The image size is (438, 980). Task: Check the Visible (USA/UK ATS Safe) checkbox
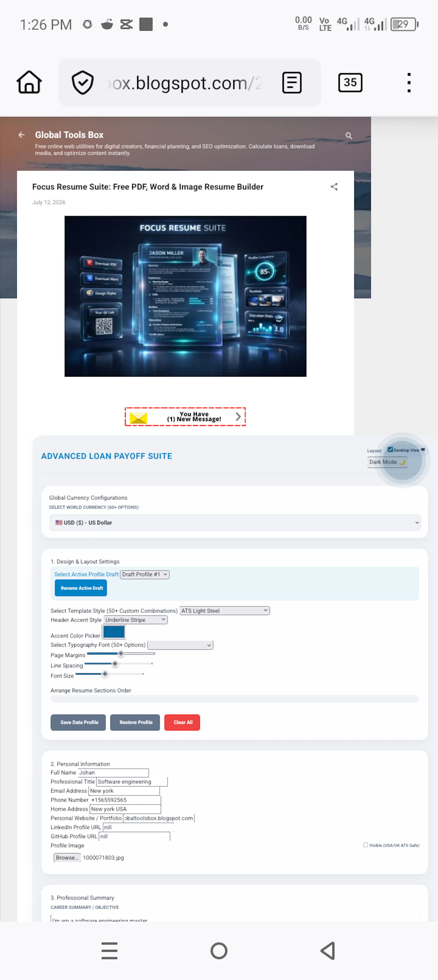point(365,845)
